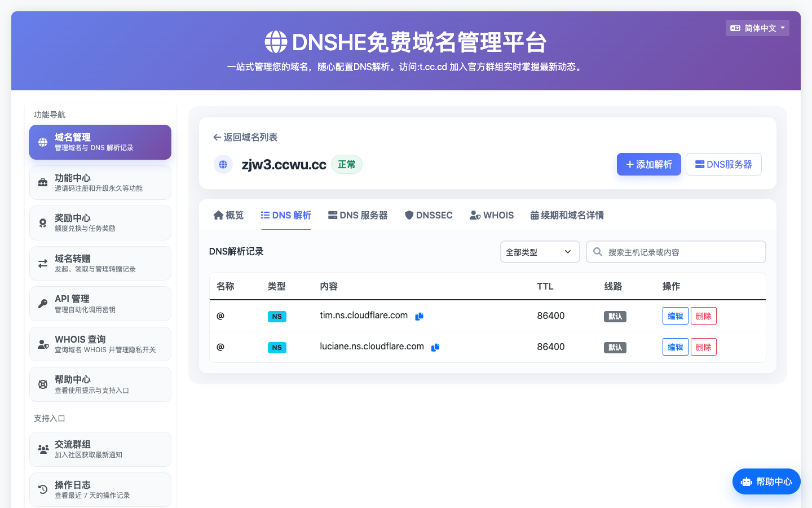Image resolution: width=812 pixels, height=508 pixels.
Task: Delete the luciane.ns.cloudflare.com record
Action: click(x=703, y=347)
